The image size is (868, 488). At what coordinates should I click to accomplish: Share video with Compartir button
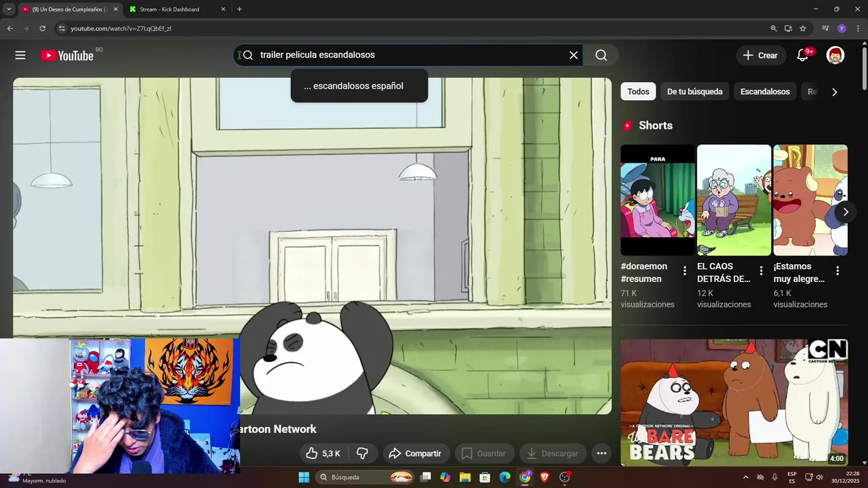[x=416, y=453]
